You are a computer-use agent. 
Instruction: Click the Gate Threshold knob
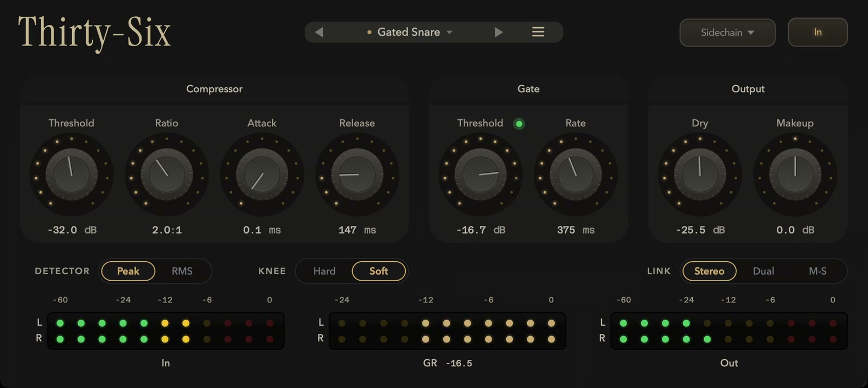tap(480, 175)
